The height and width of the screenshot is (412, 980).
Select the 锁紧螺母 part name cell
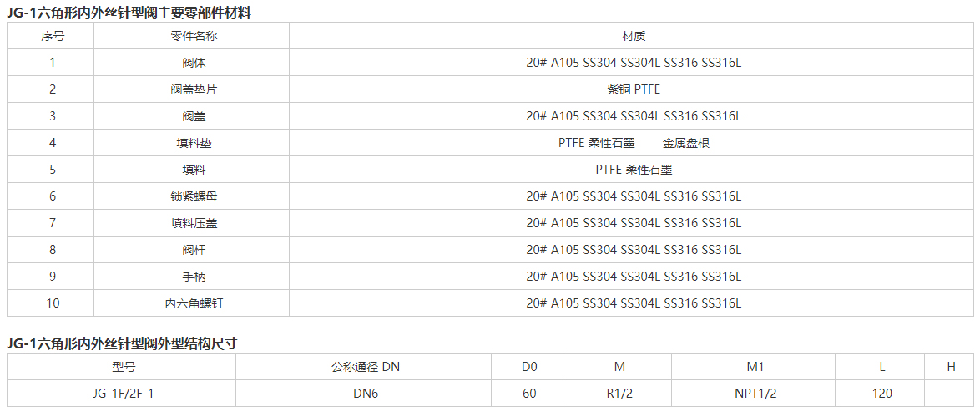(194, 196)
